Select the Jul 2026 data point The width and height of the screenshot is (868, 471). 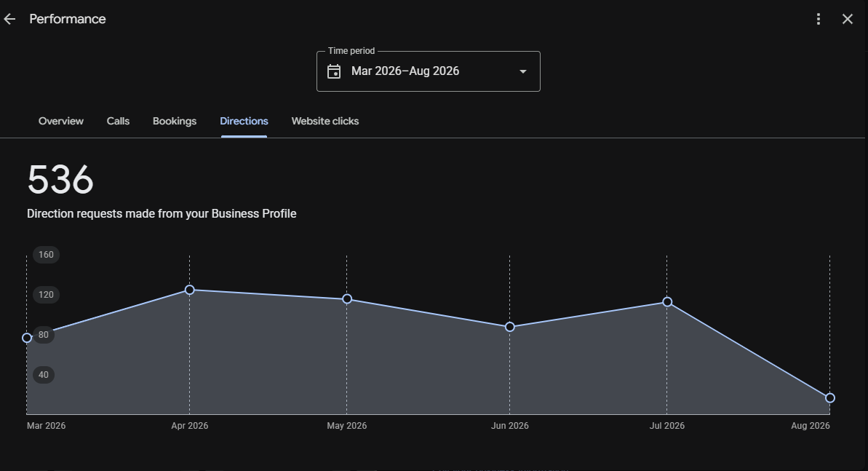coord(667,302)
